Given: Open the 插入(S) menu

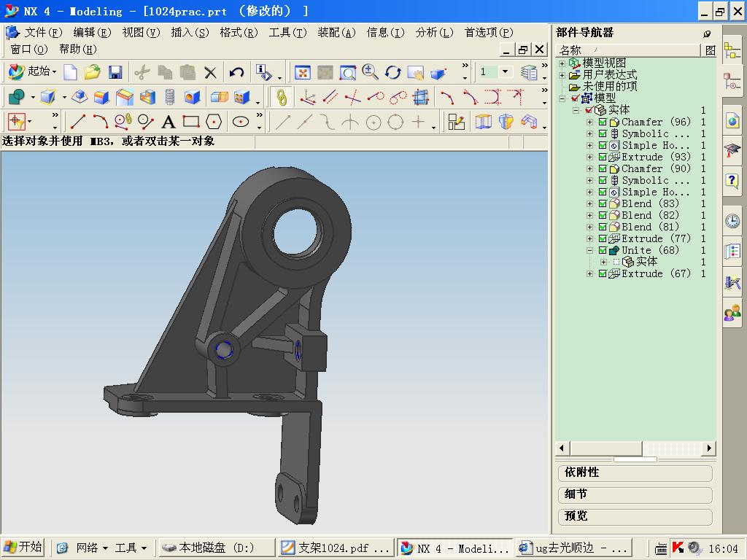Looking at the screenshot, I should click(190, 32).
